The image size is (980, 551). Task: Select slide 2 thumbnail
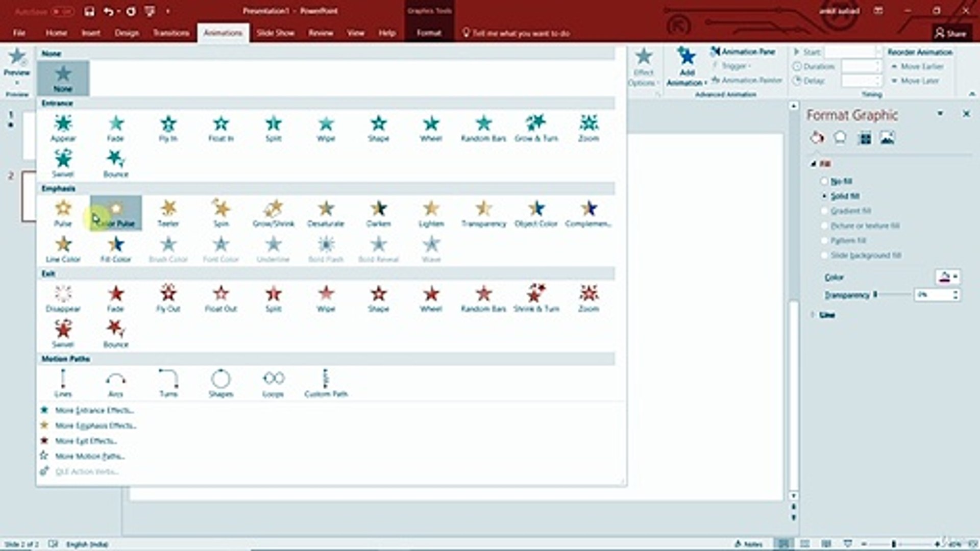click(29, 196)
